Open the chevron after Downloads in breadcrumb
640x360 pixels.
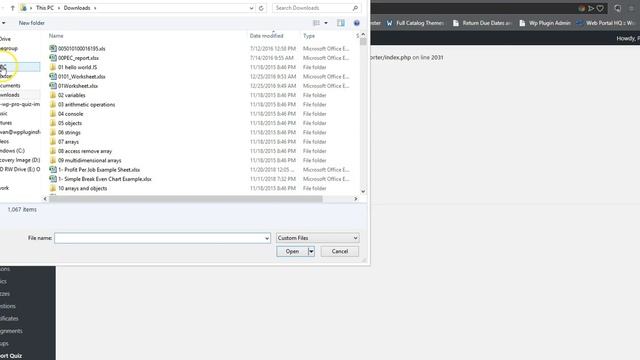click(95, 8)
